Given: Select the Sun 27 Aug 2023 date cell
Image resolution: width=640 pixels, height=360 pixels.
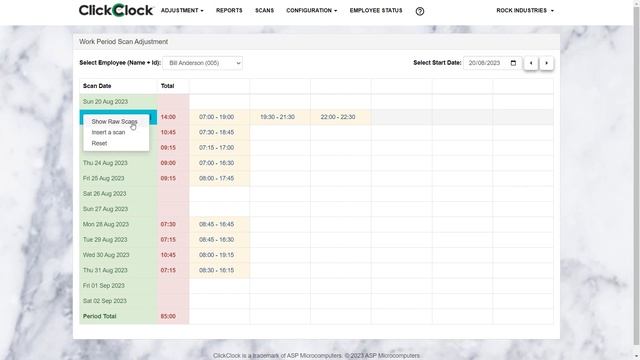Looking at the screenshot, I should (118, 209).
